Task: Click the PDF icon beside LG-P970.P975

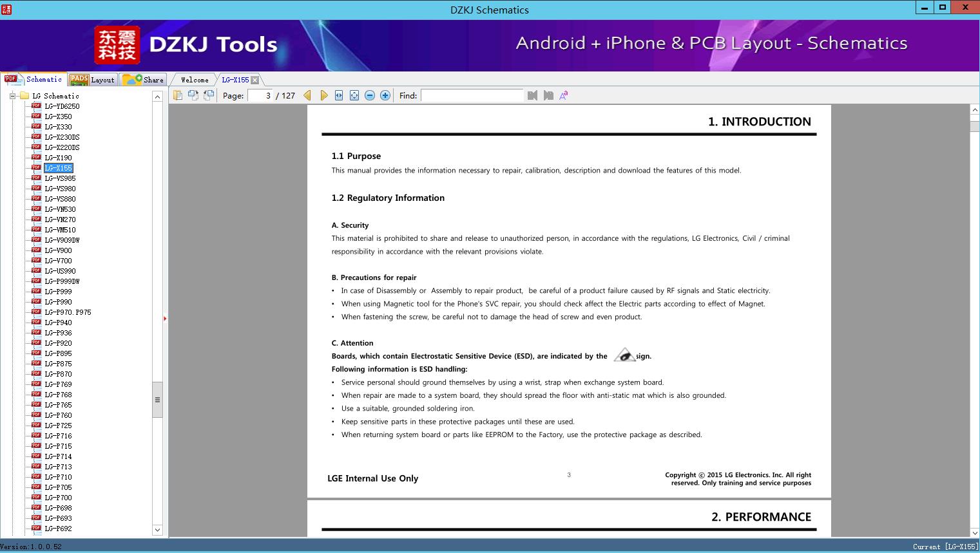Action: tap(36, 312)
